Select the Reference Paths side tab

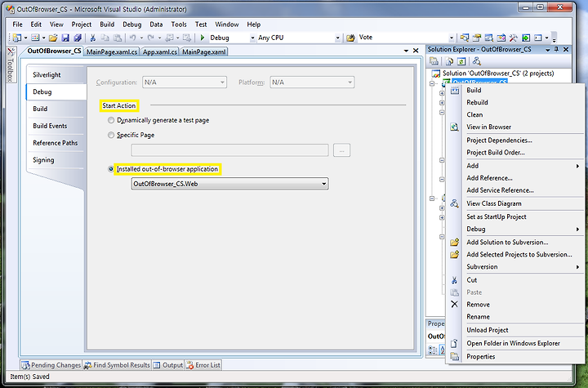(x=56, y=143)
